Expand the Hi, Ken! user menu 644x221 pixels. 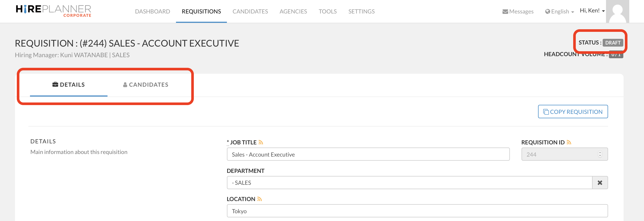(x=592, y=11)
